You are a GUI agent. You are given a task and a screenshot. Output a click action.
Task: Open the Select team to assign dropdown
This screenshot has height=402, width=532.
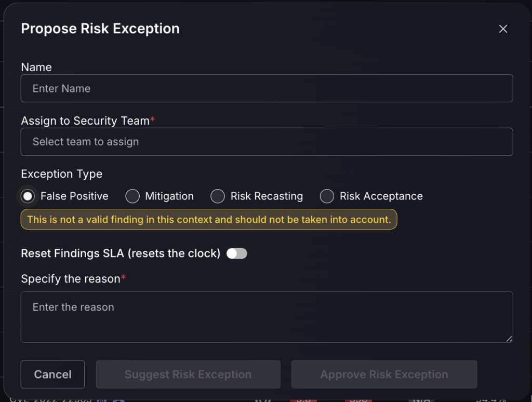[x=267, y=142]
